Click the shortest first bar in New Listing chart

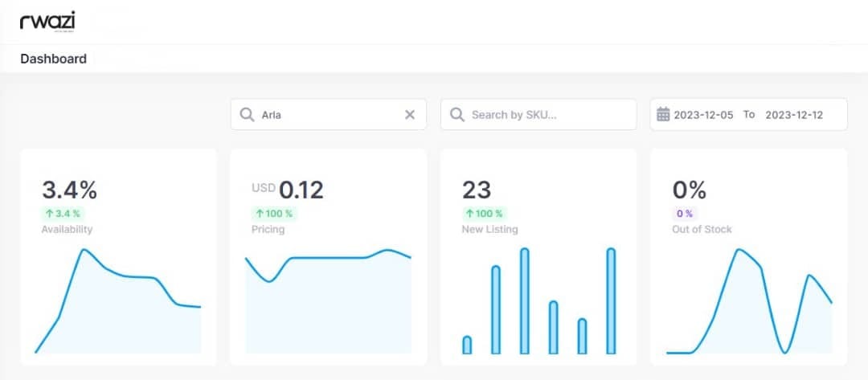467,345
